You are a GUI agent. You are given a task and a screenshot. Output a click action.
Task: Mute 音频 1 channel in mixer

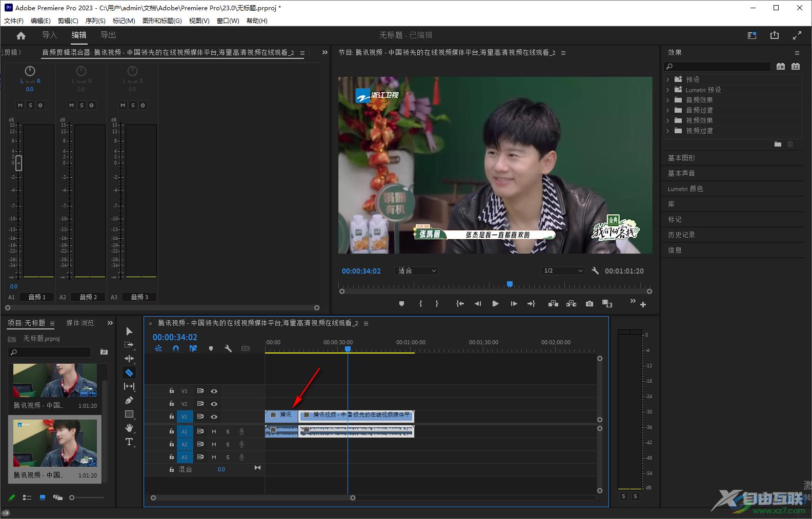point(20,106)
